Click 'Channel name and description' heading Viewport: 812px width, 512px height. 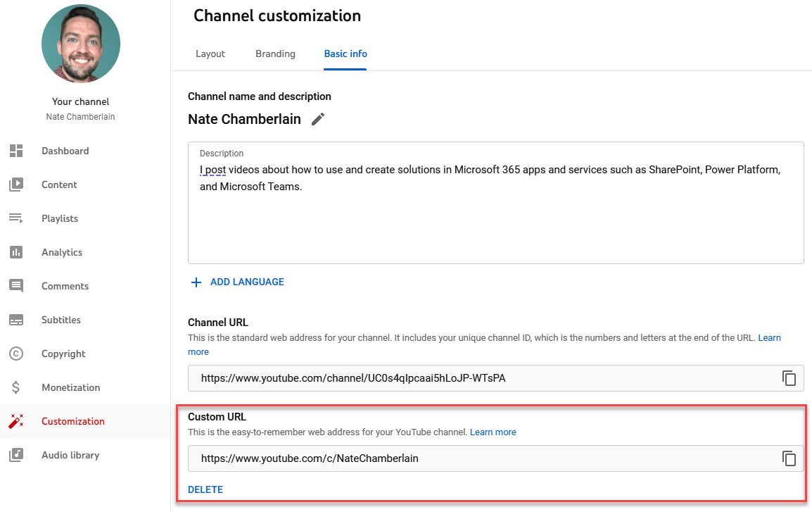[260, 96]
